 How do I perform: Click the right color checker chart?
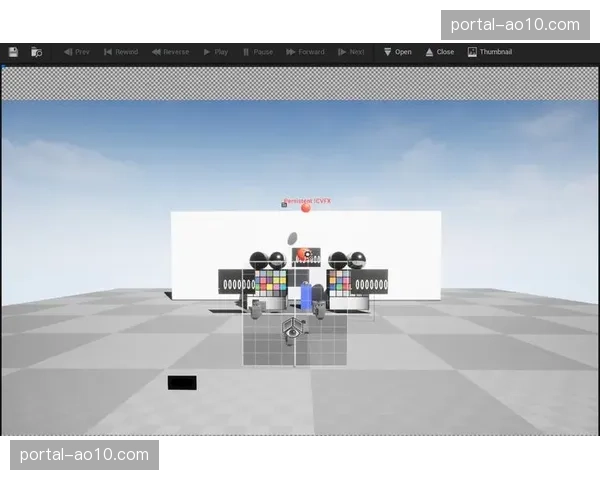point(339,283)
